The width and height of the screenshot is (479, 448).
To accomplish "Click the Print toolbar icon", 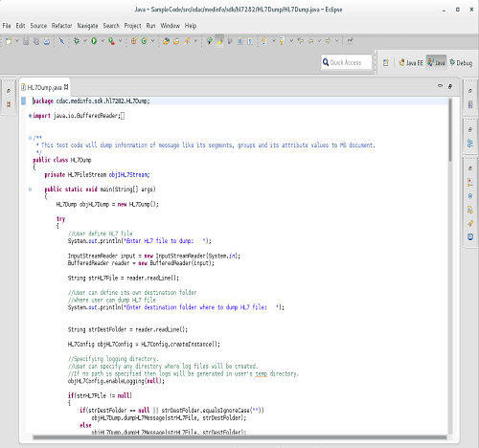I will tap(47, 41).
